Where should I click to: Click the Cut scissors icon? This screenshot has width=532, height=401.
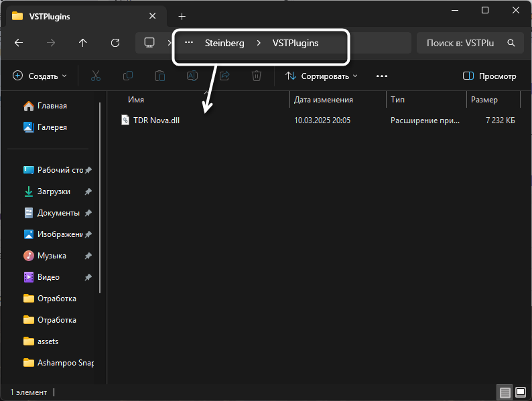tap(96, 76)
